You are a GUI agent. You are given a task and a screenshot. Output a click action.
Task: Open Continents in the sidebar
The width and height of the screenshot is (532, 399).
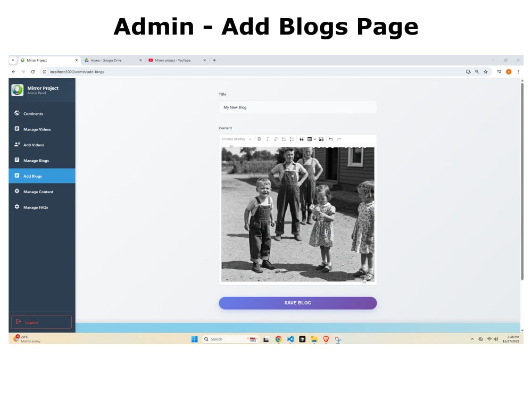[x=42, y=114]
